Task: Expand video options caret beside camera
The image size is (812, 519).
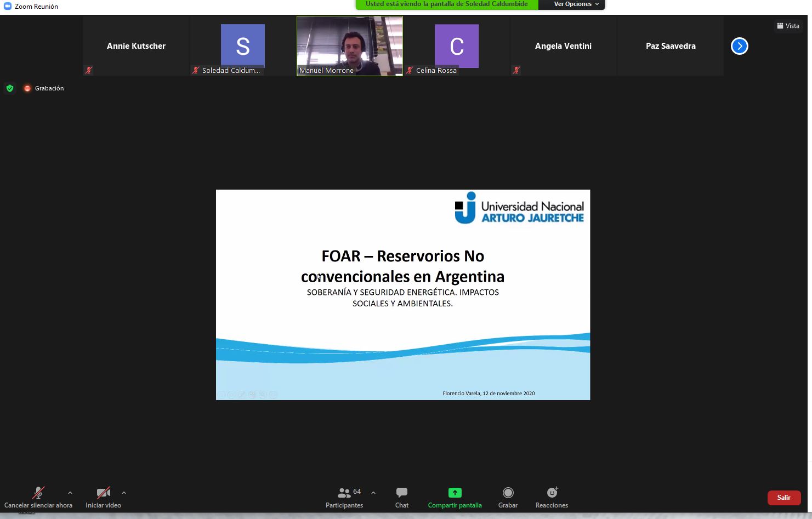Action: pyautogui.click(x=124, y=493)
